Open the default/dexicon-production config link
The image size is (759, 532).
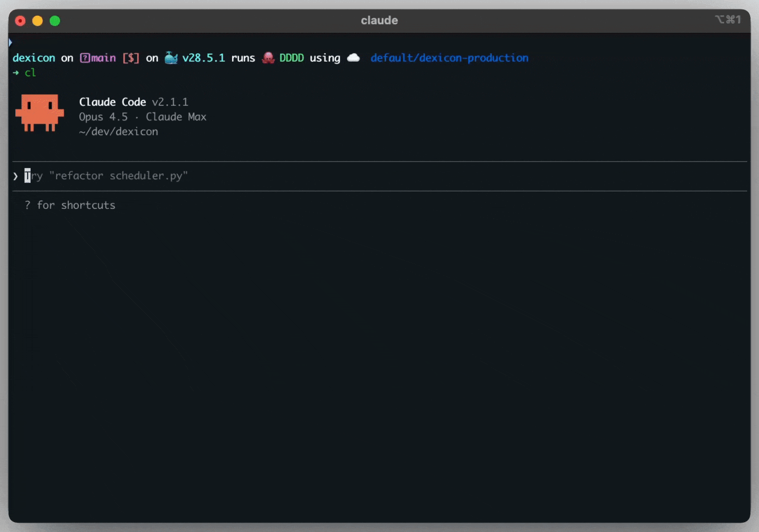pos(449,58)
